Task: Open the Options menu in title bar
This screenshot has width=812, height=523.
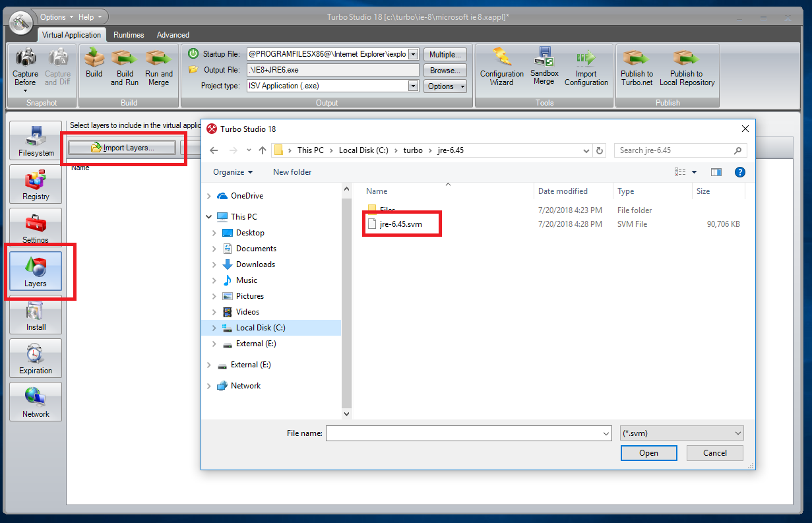Action: click(55, 17)
